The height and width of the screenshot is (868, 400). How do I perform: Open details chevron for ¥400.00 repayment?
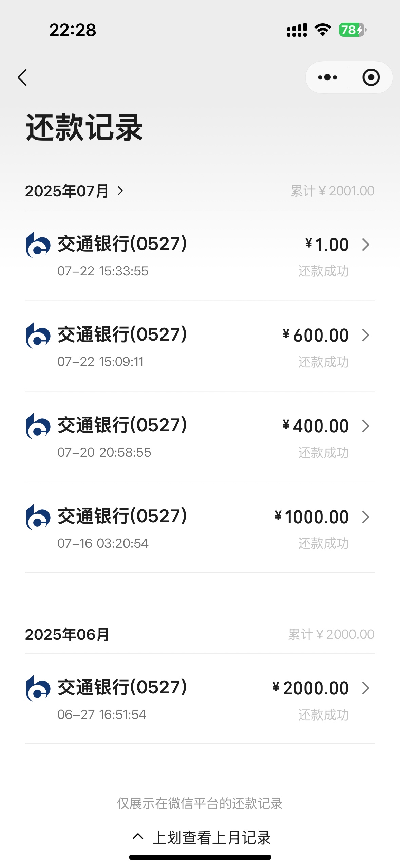365,426
